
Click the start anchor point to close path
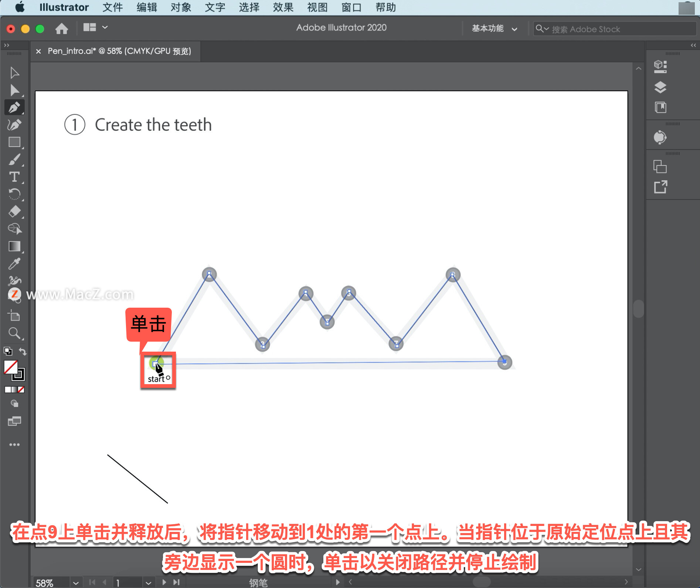155,364
